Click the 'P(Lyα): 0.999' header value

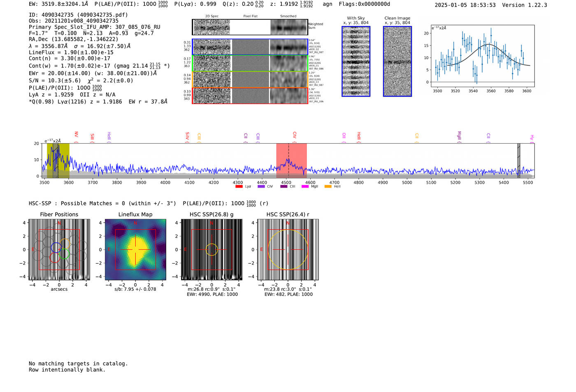(195, 4)
